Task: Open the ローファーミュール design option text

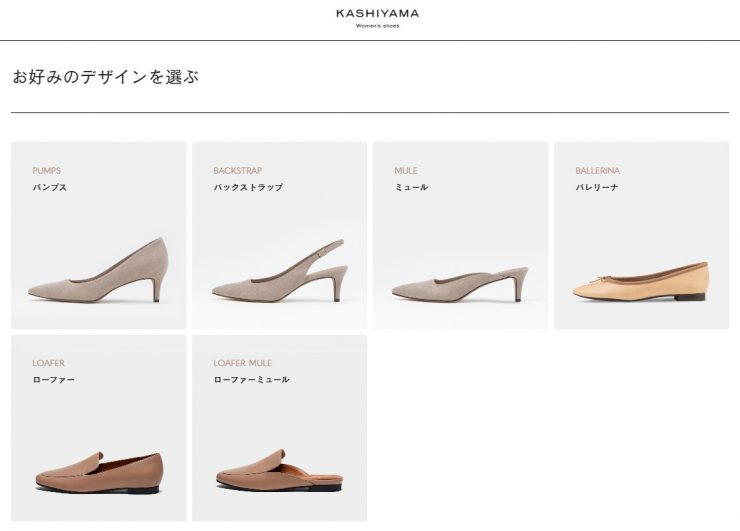Action: click(x=251, y=380)
